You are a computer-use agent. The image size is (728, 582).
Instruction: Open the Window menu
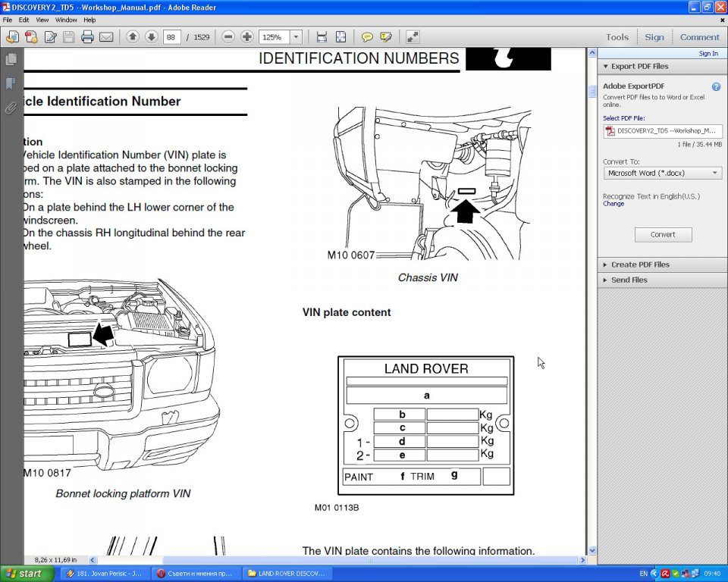click(66, 20)
